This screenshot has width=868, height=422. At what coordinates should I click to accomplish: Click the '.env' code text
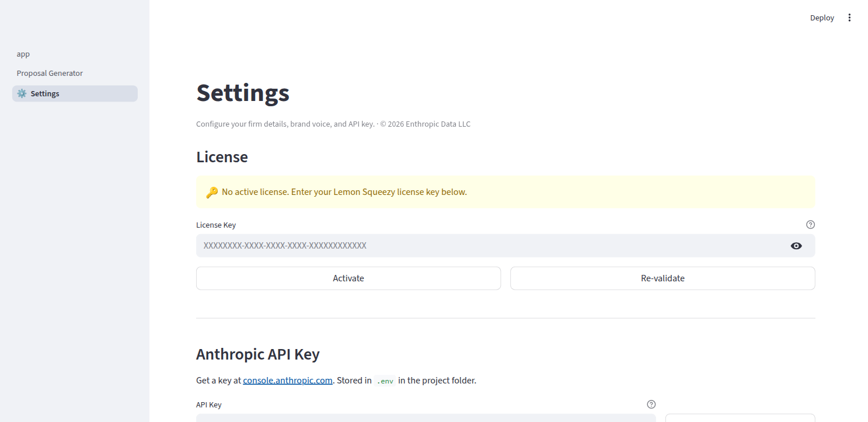click(385, 381)
